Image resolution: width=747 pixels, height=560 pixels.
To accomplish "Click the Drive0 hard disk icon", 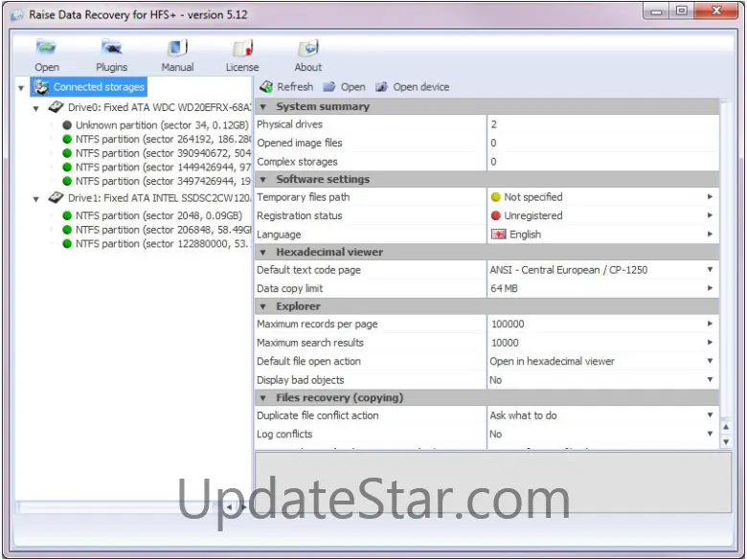I will point(56,107).
